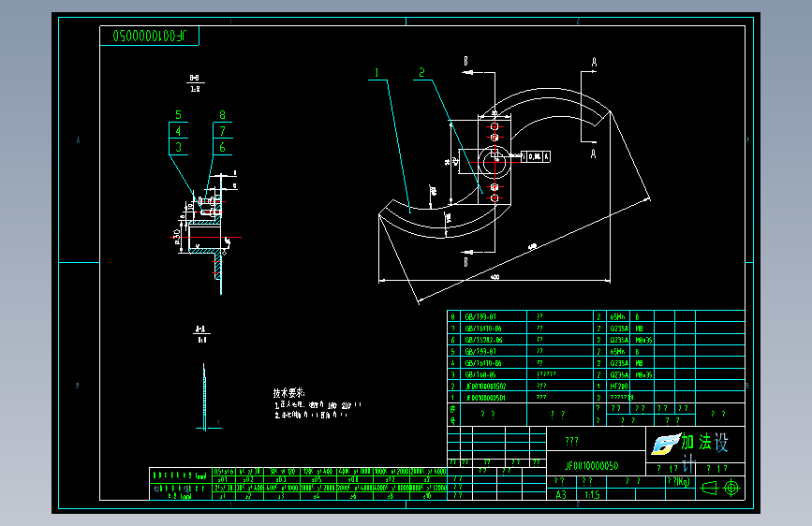Click part code JF0010000501 in row 1
The width and height of the screenshot is (812, 526).
486,398
